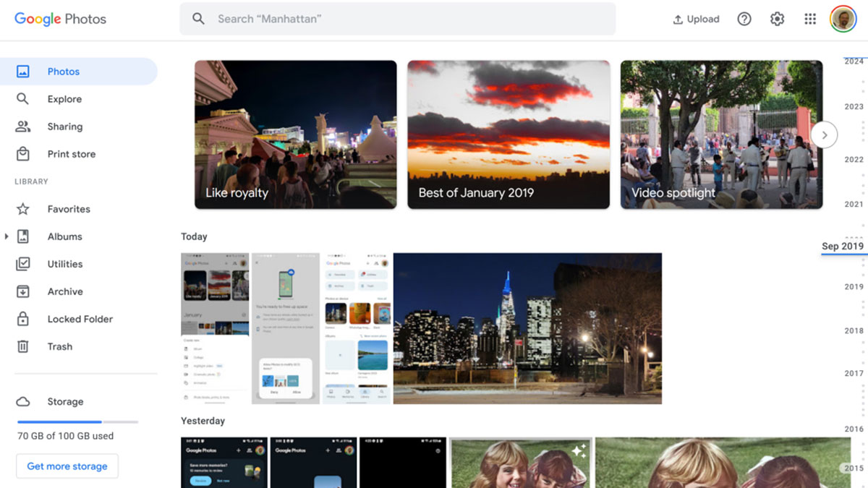Open the Archive
The image size is (868, 488).
coord(65,291)
